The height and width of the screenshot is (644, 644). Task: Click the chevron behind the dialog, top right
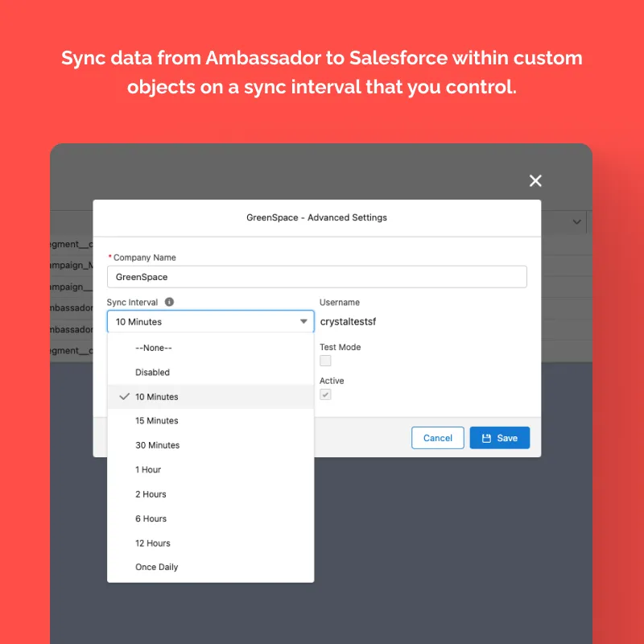[x=576, y=222]
